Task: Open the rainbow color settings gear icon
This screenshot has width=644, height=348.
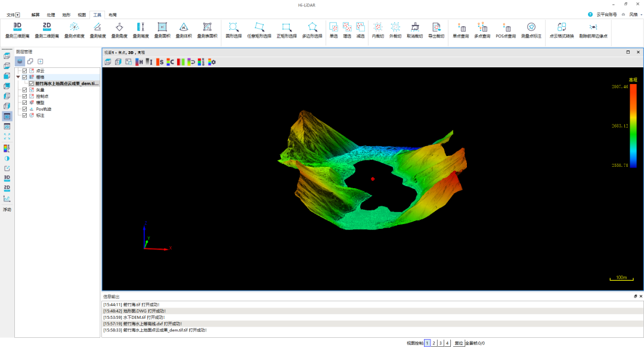Action: click(x=212, y=62)
